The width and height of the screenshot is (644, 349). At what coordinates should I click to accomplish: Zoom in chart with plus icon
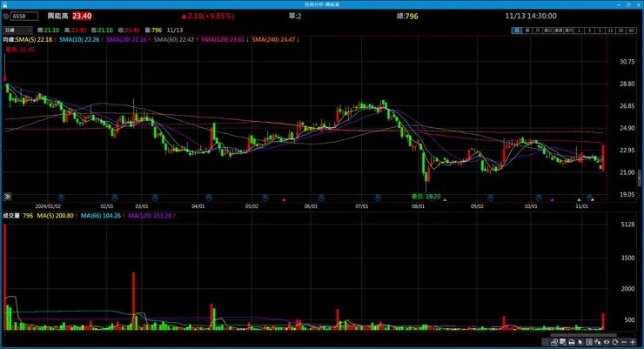pos(633,342)
